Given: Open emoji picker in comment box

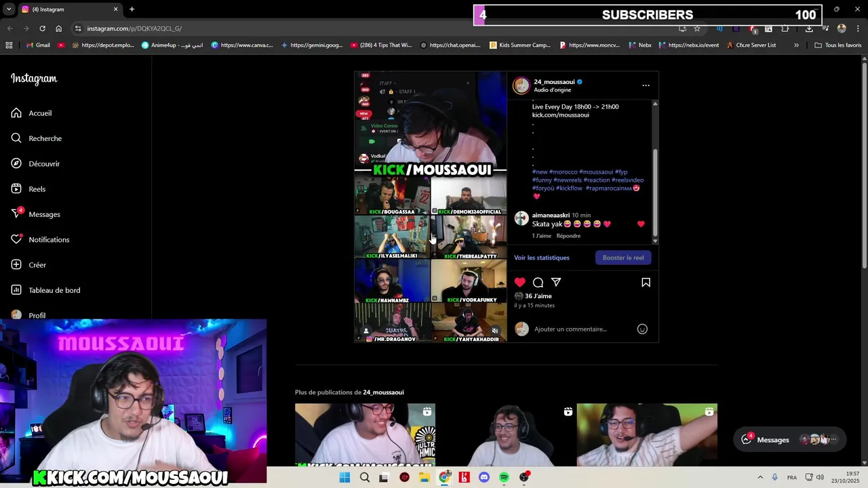Looking at the screenshot, I should coord(642,329).
